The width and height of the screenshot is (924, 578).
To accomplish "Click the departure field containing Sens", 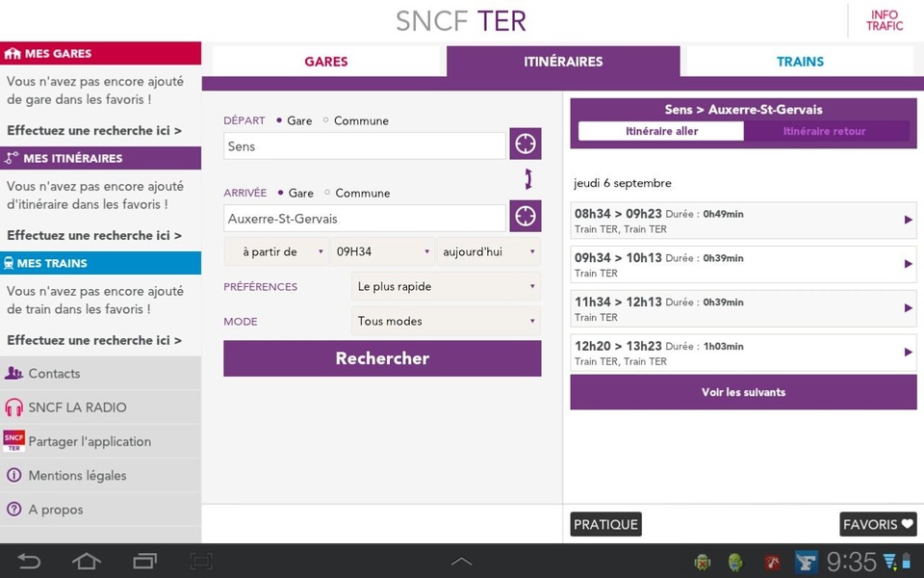I will (x=364, y=145).
